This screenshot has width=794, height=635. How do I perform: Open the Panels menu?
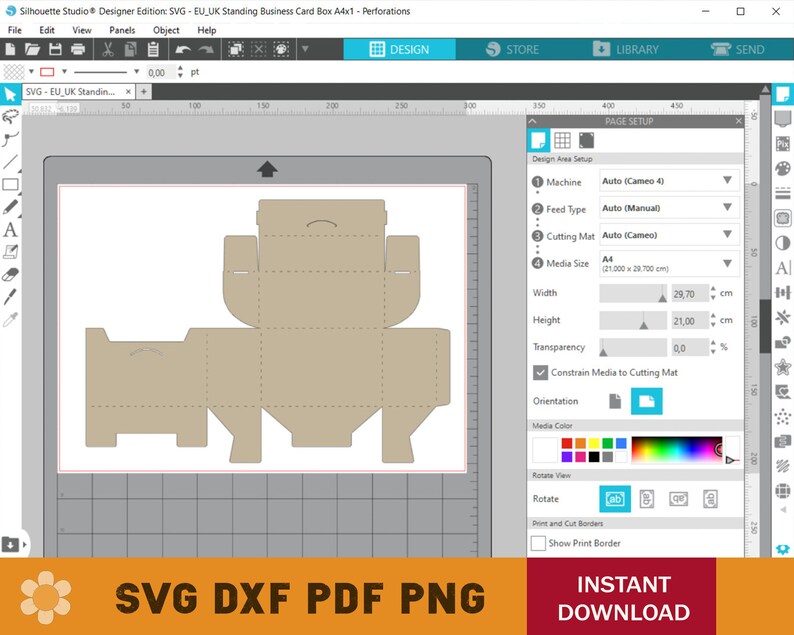click(x=122, y=30)
